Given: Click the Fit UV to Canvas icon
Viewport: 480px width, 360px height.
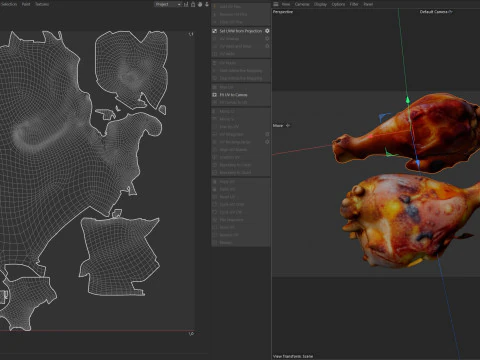Looking at the screenshot, I should pyautogui.click(x=215, y=95).
